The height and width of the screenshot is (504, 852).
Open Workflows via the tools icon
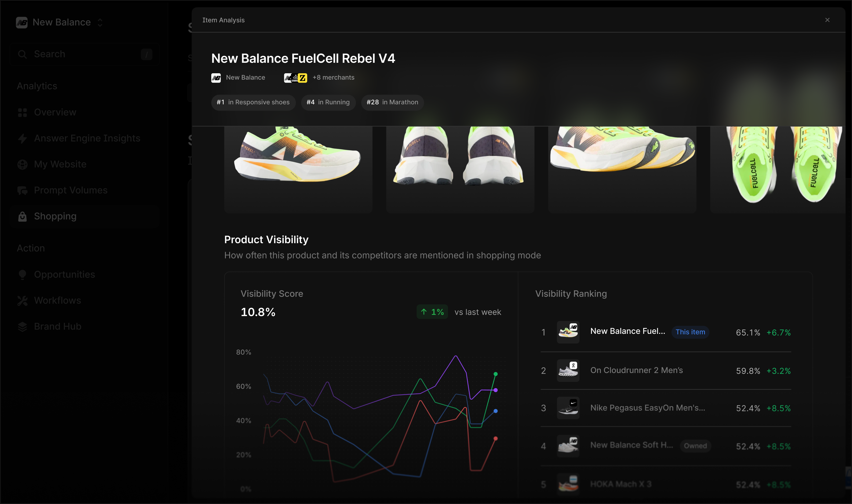(x=23, y=300)
